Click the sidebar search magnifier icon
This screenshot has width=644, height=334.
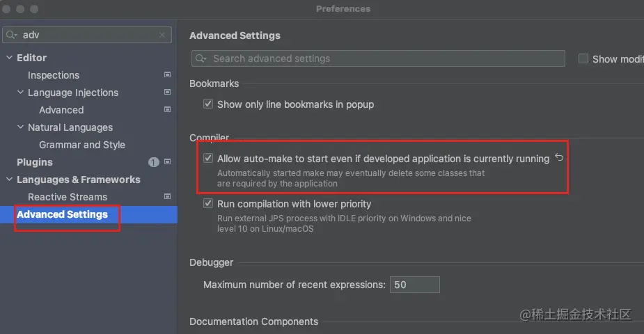click(11, 34)
